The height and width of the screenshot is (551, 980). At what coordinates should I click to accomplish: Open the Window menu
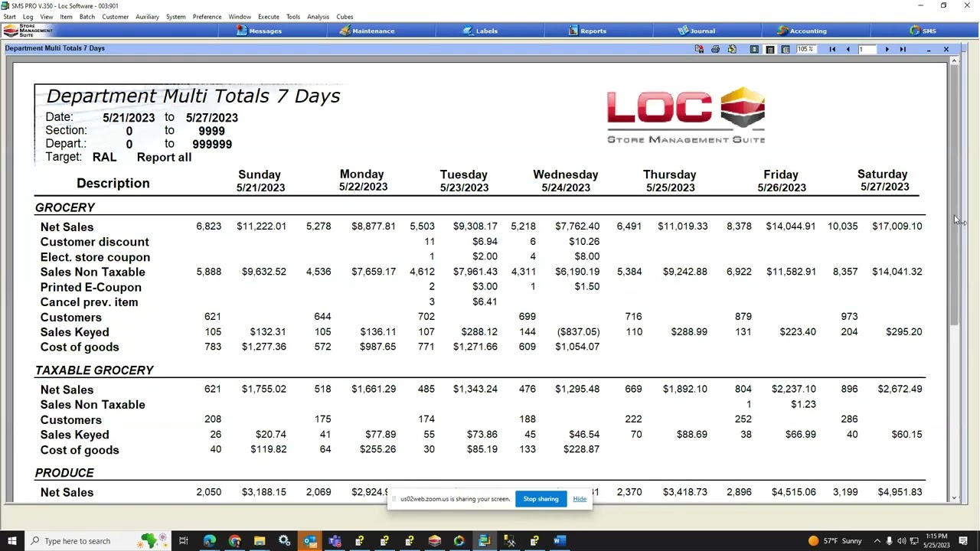[x=240, y=17]
